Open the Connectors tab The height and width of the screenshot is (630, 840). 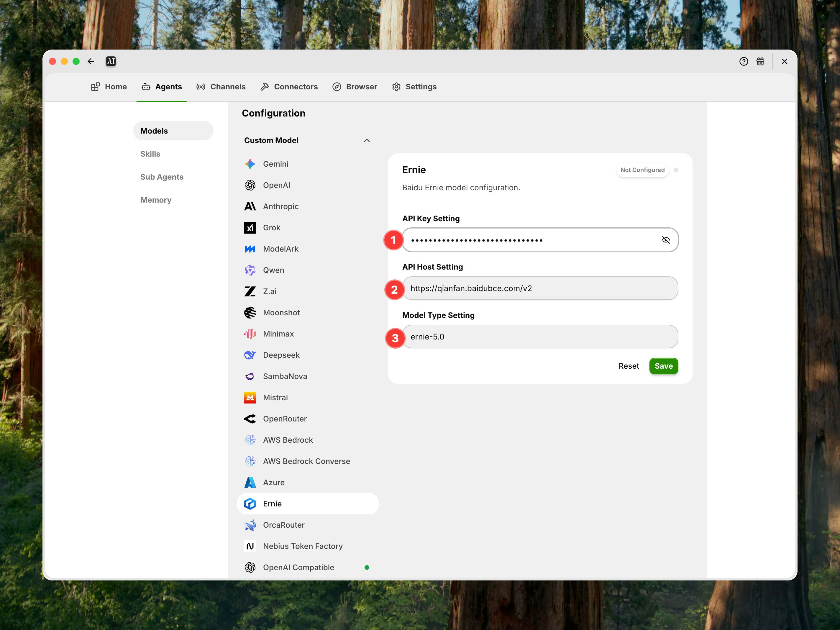(289, 87)
